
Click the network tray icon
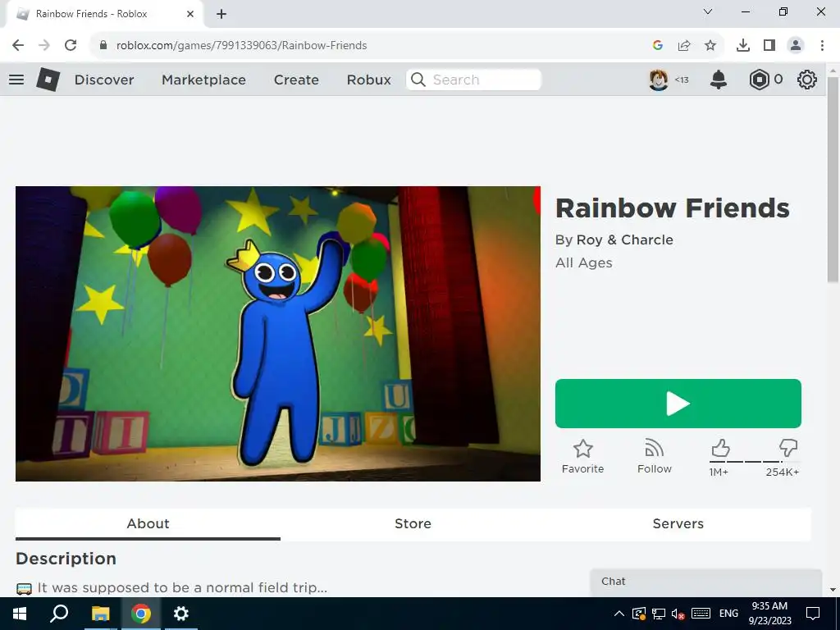point(659,614)
